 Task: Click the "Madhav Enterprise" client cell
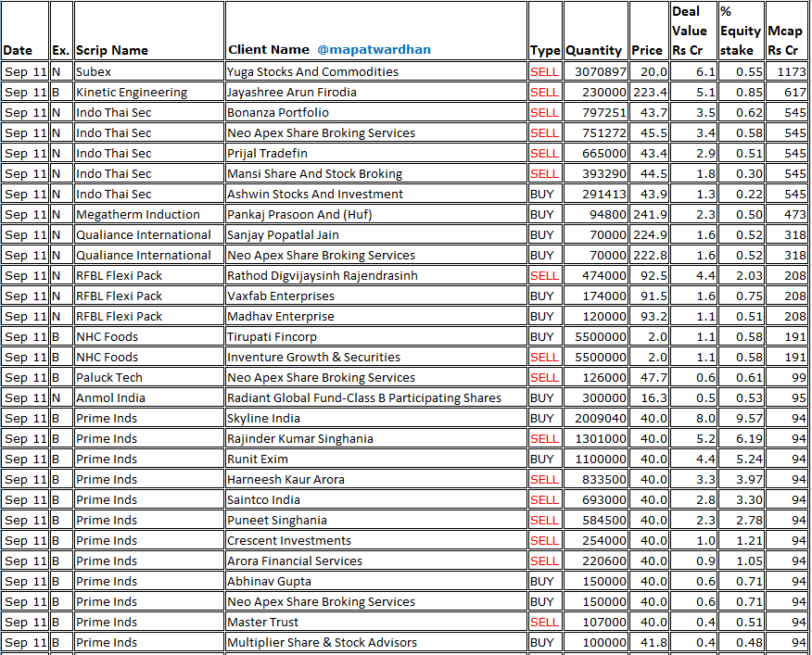coord(376,316)
